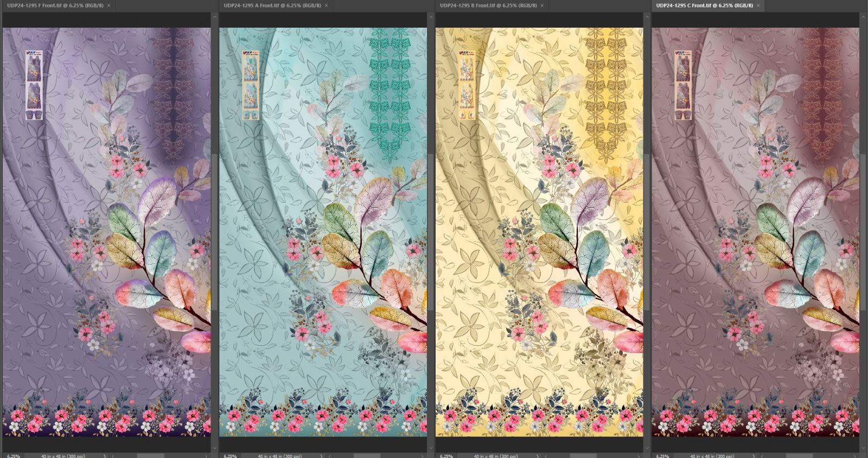Click vertical scrollbar thumb of maroon document

point(863,232)
